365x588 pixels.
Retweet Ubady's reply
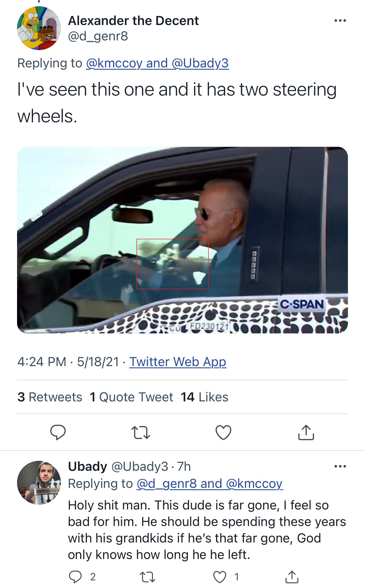point(148,577)
